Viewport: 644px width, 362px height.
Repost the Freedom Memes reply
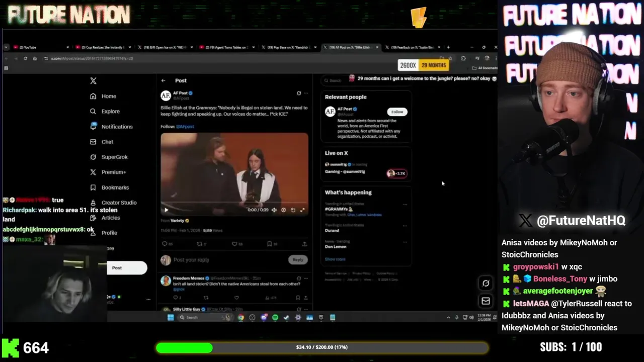coord(207,298)
